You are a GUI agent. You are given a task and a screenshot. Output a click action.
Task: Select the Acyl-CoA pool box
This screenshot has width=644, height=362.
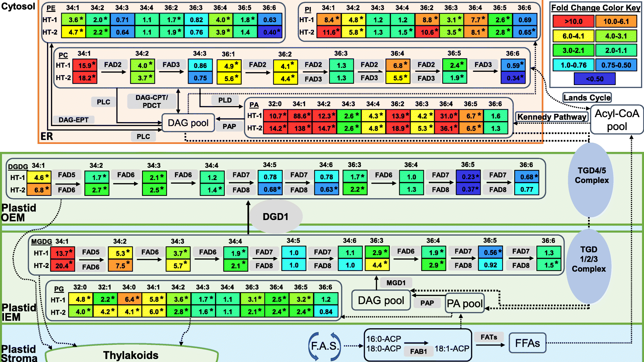tap(617, 120)
